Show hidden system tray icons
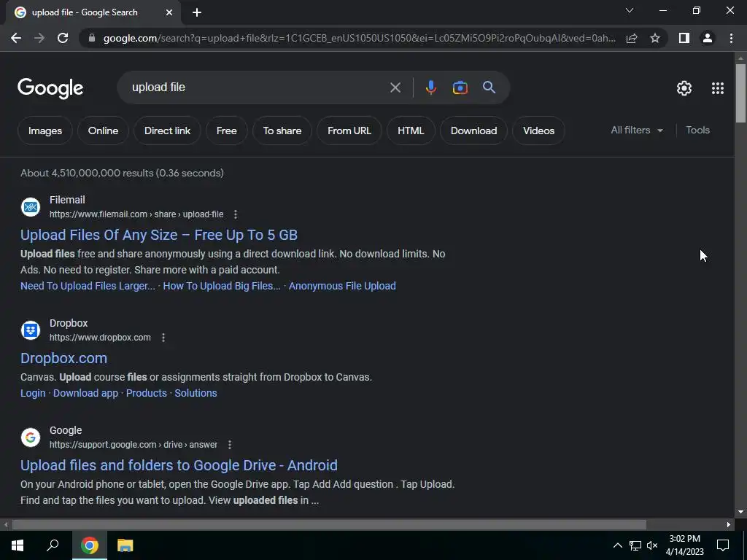 click(617, 545)
